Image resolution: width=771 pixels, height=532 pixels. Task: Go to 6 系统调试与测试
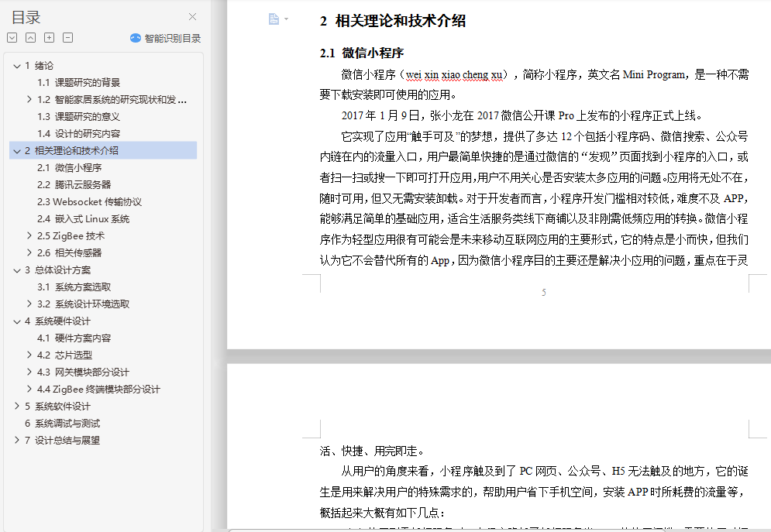63,424
